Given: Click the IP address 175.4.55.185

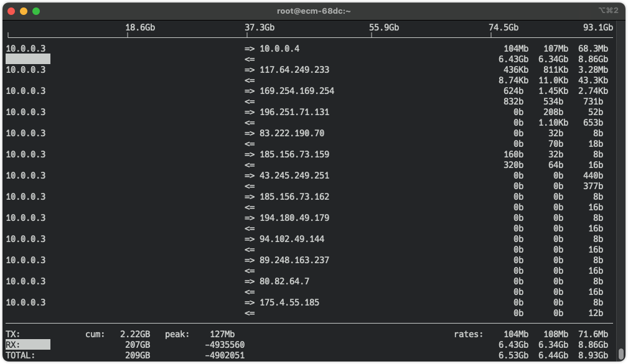Looking at the screenshot, I should tap(289, 302).
